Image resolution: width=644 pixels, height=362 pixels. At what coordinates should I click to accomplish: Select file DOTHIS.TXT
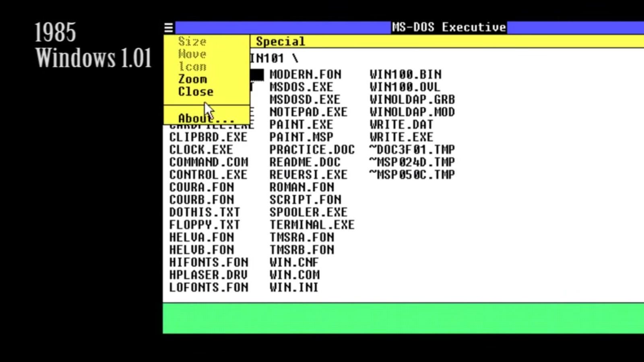tap(205, 212)
